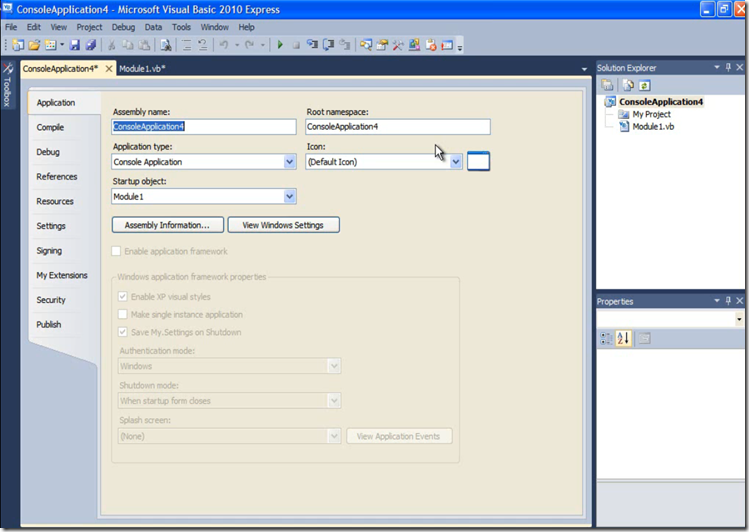This screenshot has width=749, height=532.
Task: Toggle Make single instance application checkbox
Action: click(x=123, y=314)
